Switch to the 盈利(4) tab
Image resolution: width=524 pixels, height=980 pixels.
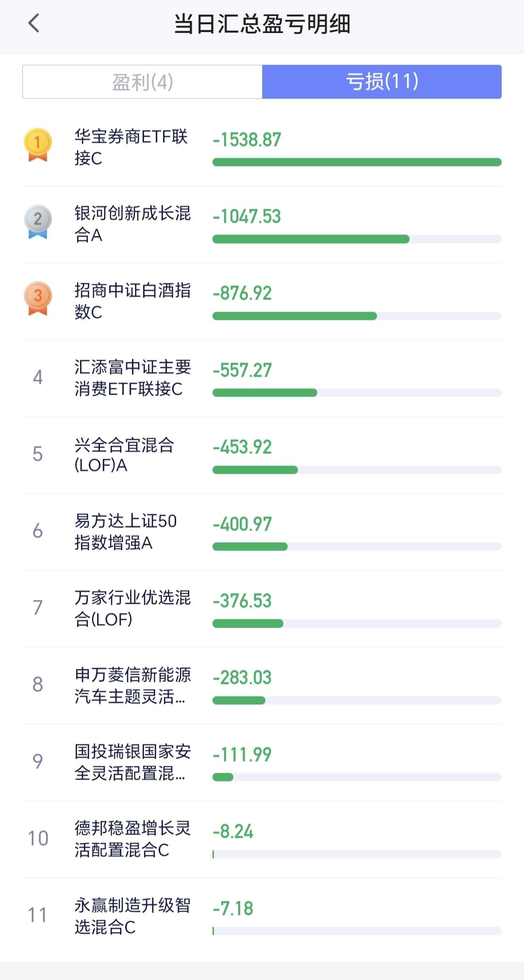[x=143, y=82]
